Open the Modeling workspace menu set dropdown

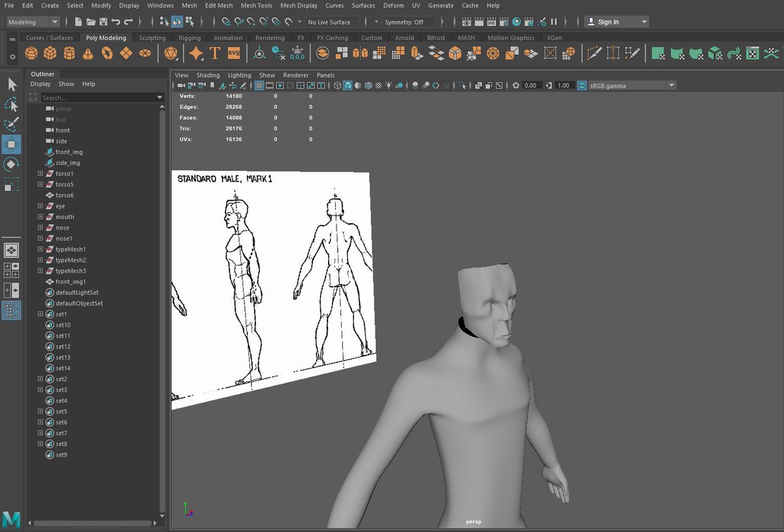33,22
